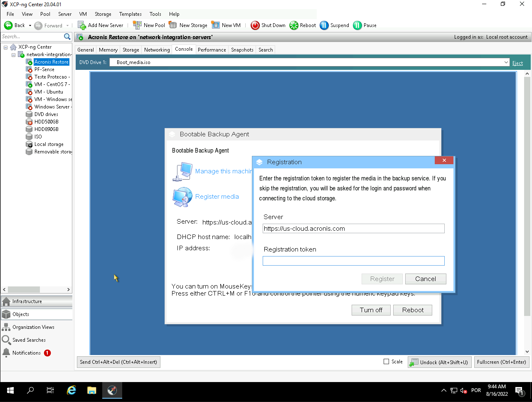This screenshot has height=402, width=532.
Task: Collapse the XCP-ng Center tree node
Action: tap(6, 47)
